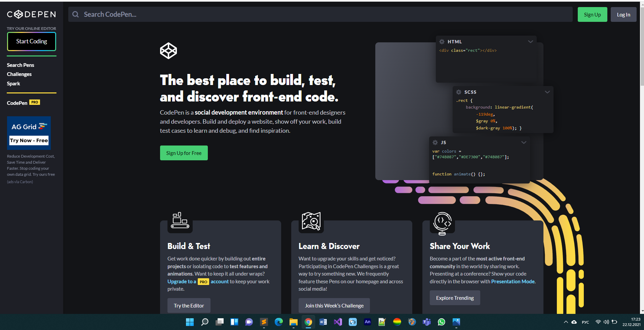644x330 pixels.
Task: Click the Log In button
Action: click(623, 14)
